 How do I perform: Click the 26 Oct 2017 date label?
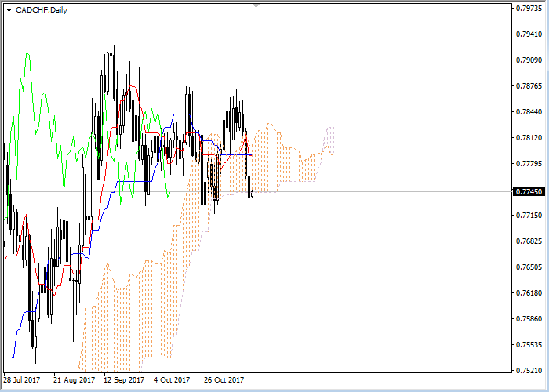[224, 379]
